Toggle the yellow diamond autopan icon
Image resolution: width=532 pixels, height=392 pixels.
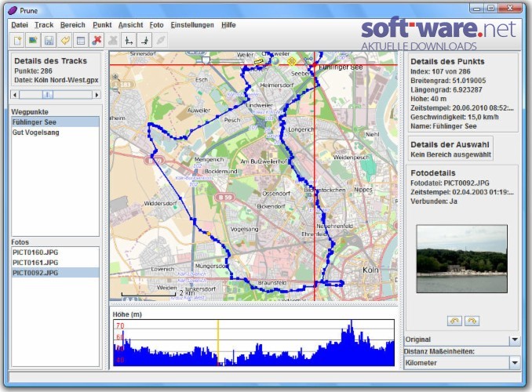pyautogui.click(x=291, y=61)
